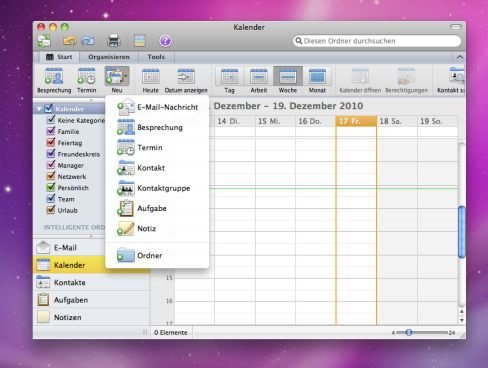Click the Redo arrow icon
Viewport: 488px width, 368px height.
(x=88, y=41)
